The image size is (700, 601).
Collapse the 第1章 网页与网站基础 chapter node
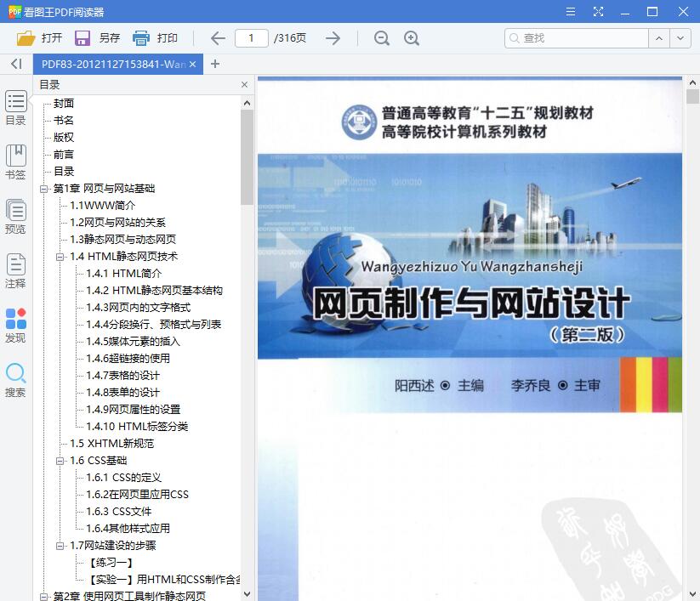click(43, 189)
